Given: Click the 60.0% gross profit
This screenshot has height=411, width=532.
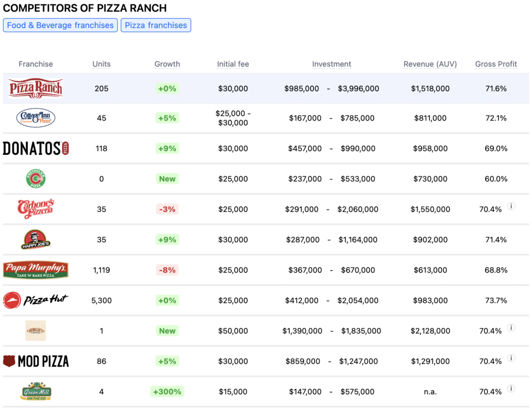Looking at the screenshot, I should 496,179.
